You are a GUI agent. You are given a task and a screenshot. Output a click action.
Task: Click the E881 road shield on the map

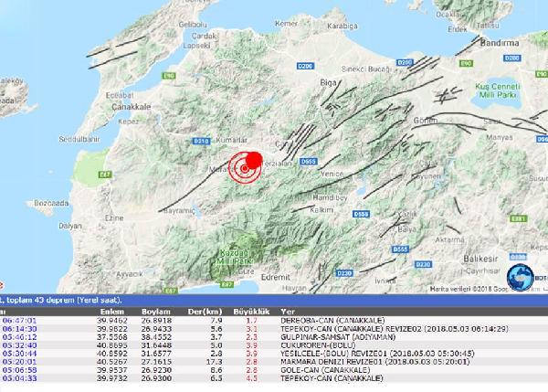[x=519, y=219]
